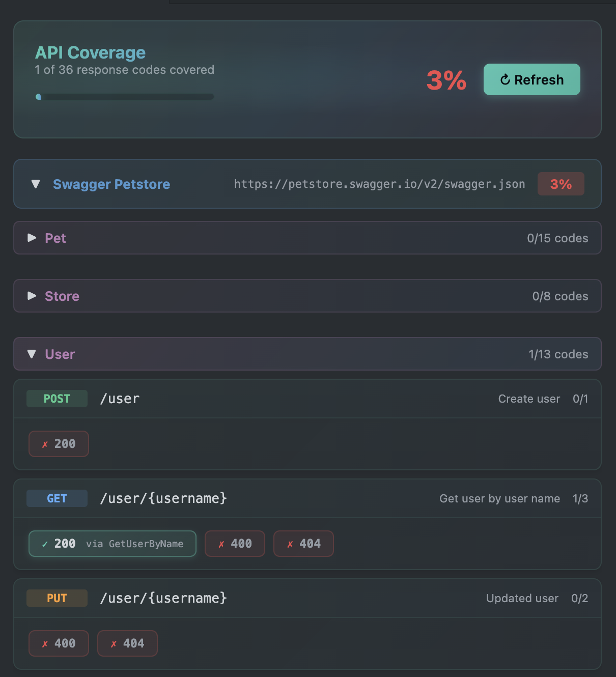Click the 1/3 count on GET row
Screen dimensions: 616x677
pos(580,498)
